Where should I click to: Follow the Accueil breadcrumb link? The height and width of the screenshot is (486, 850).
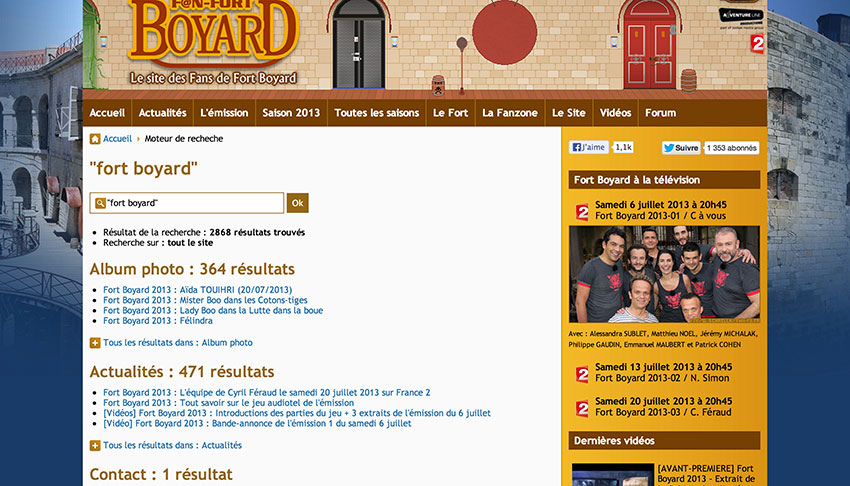coord(118,139)
